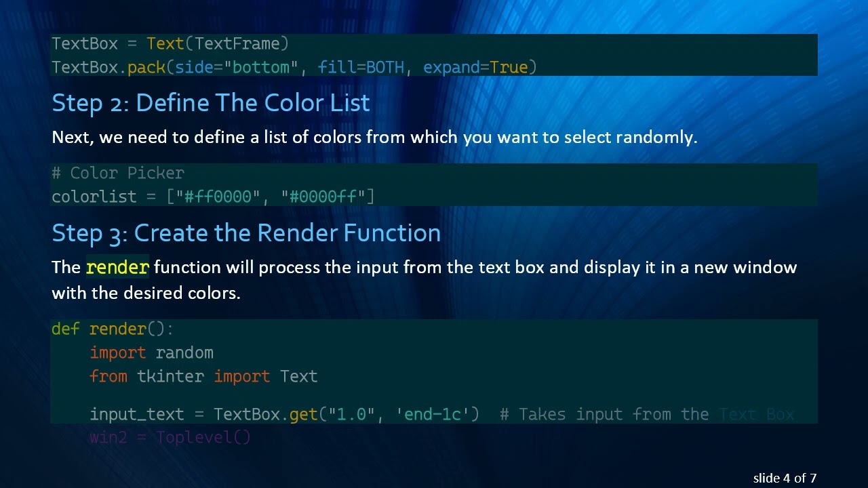Click the '# Takes input from the' comment
The image size is (868, 488).
point(646,414)
